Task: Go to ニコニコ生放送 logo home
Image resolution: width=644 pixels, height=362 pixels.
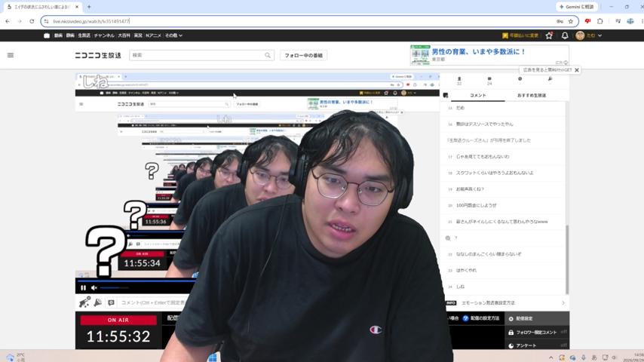Action: pyautogui.click(x=98, y=55)
